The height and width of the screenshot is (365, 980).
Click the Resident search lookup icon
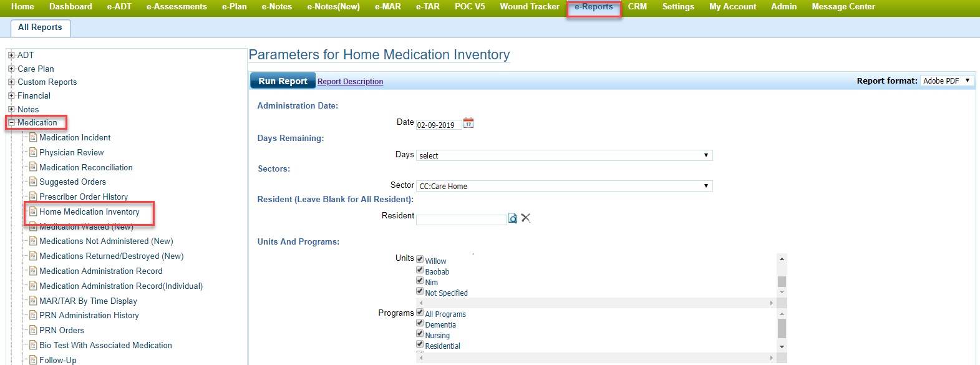pyautogui.click(x=513, y=218)
